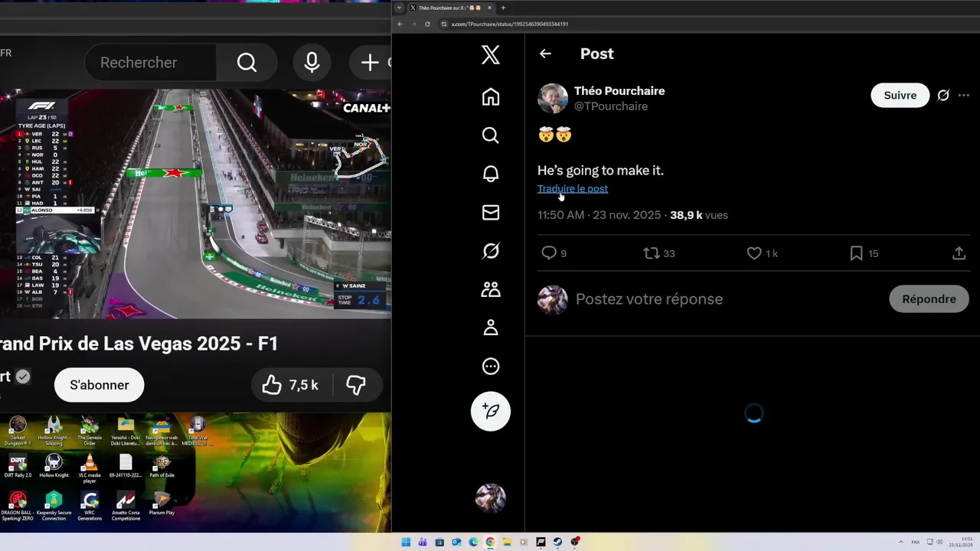Open Darkest Dungeon II desktop shortcut
The image size is (980, 551).
pos(18,432)
